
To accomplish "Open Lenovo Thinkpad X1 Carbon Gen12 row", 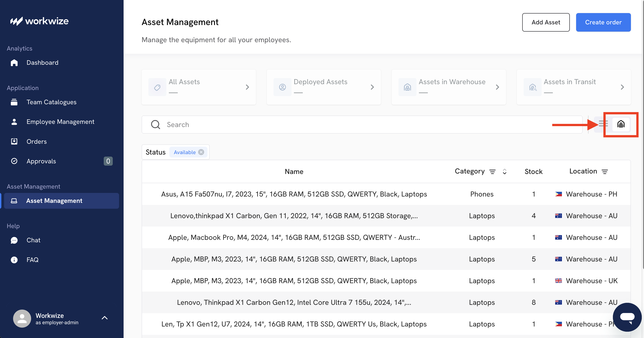I will coord(386,303).
